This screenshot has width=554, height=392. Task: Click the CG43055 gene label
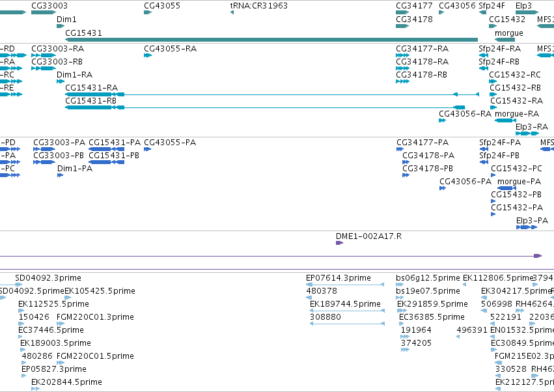tap(162, 6)
